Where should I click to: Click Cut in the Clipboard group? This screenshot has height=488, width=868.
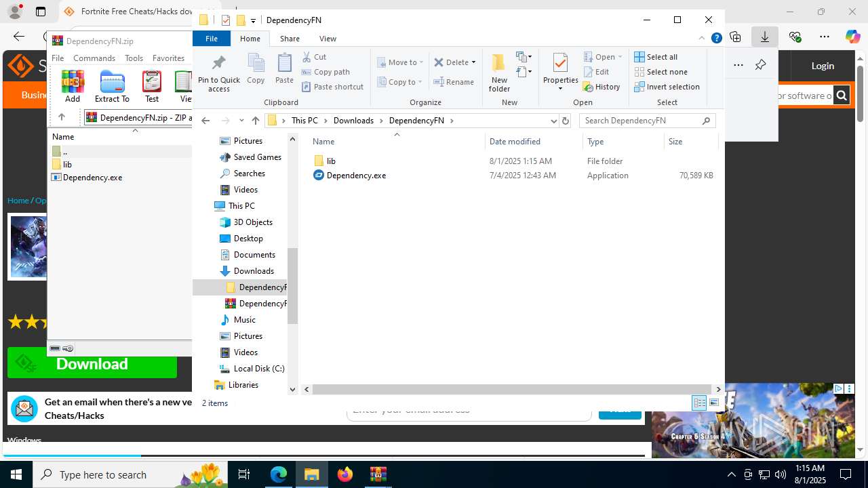click(x=314, y=57)
